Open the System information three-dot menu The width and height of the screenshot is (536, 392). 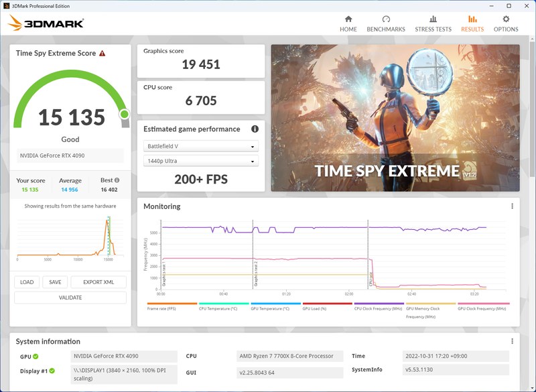point(513,342)
